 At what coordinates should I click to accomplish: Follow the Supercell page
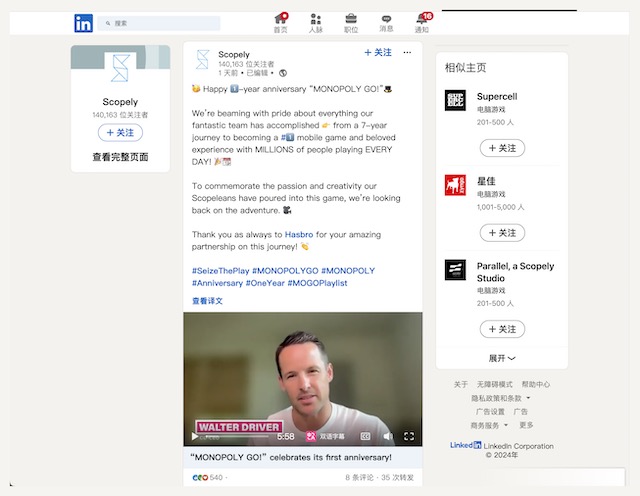(502, 148)
